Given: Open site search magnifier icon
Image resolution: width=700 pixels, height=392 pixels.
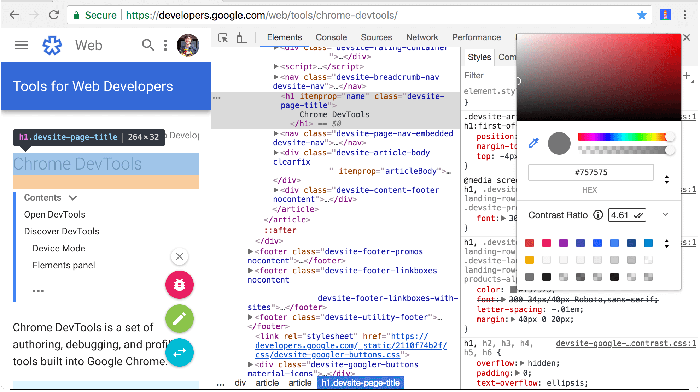Looking at the screenshot, I should pos(148,45).
